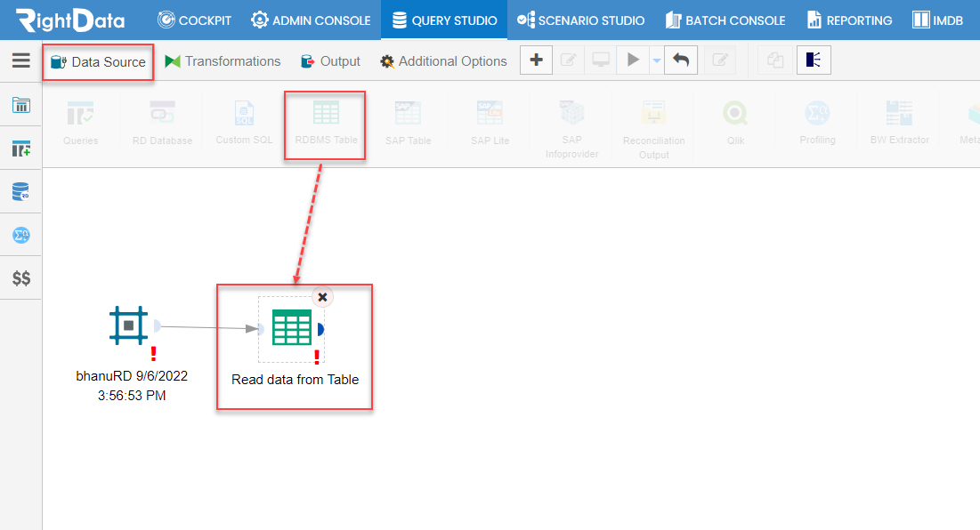Screen dimensions: 980x530
Task: Toggle the side panel layout button
Action: pos(814,60)
